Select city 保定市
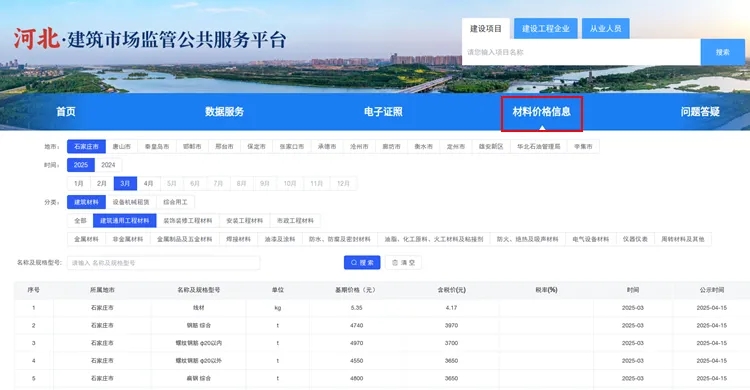The width and height of the screenshot is (750, 390). pyautogui.click(x=256, y=146)
